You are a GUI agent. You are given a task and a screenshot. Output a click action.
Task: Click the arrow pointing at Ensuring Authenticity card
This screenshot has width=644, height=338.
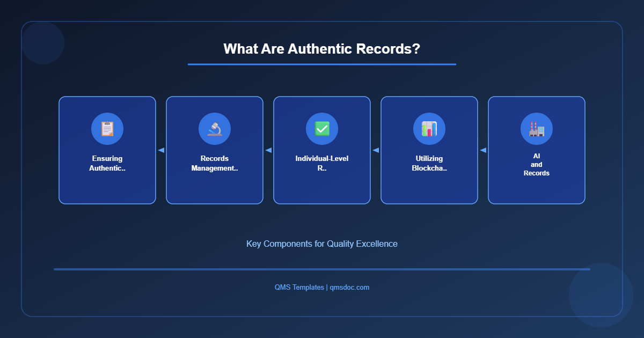[x=161, y=150]
